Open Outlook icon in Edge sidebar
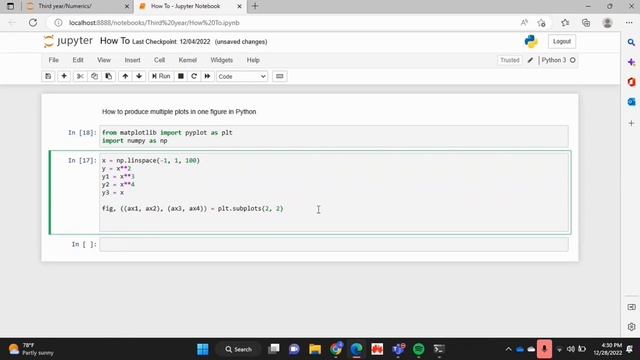The width and height of the screenshot is (640, 360). tap(631, 102)
